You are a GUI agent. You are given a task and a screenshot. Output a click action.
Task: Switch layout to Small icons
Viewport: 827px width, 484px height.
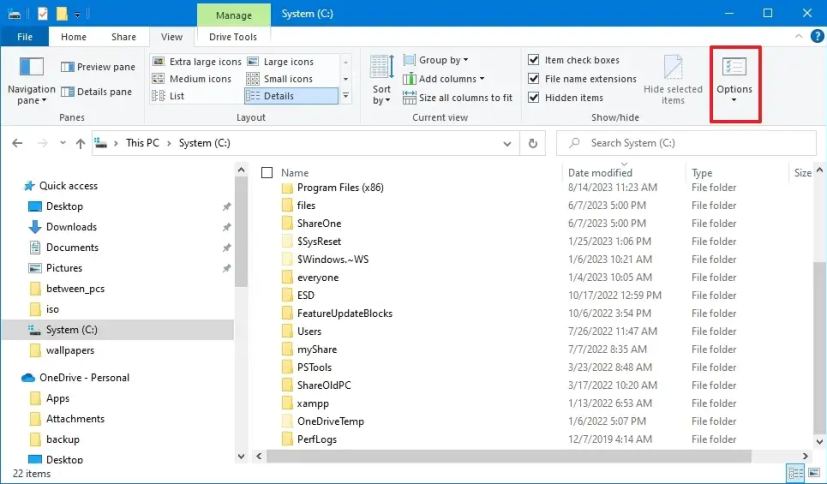280,79
